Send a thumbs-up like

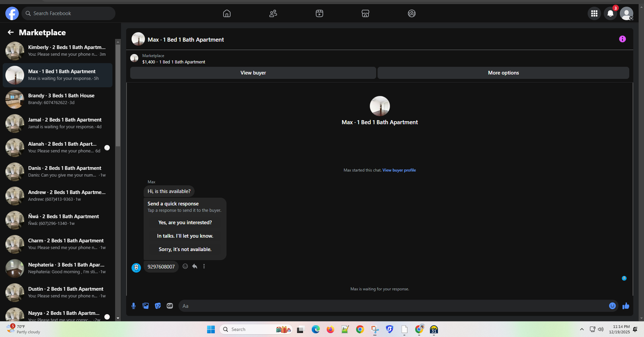click(x=626, y=306)
